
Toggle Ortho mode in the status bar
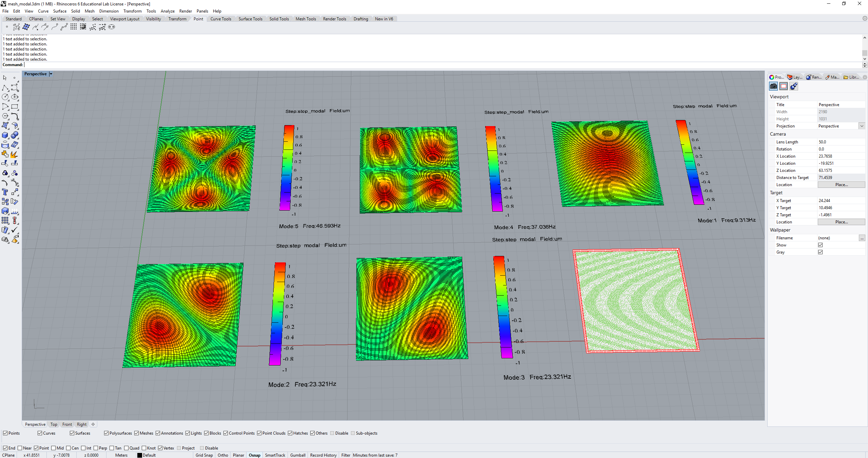point(223,455)
